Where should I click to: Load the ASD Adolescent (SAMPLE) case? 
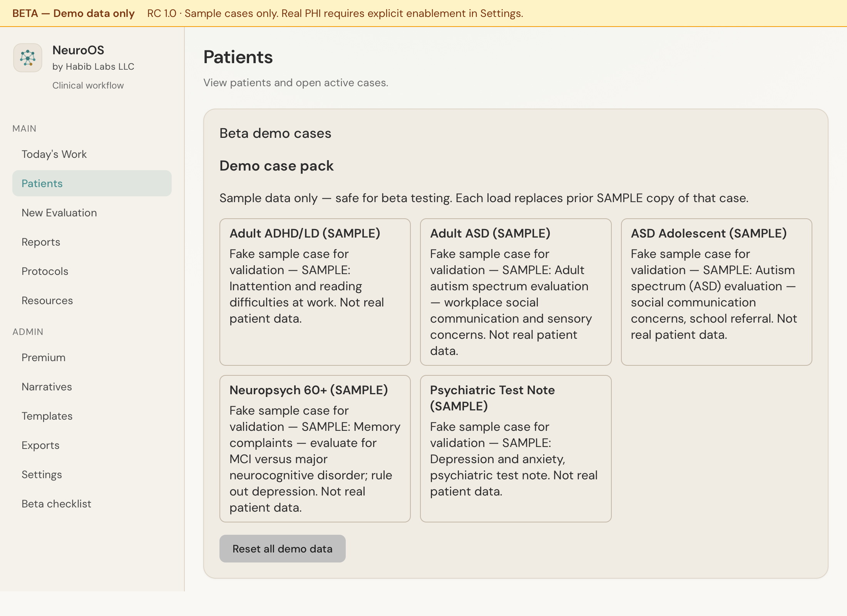pyautogui.click(x=716, y=292)
